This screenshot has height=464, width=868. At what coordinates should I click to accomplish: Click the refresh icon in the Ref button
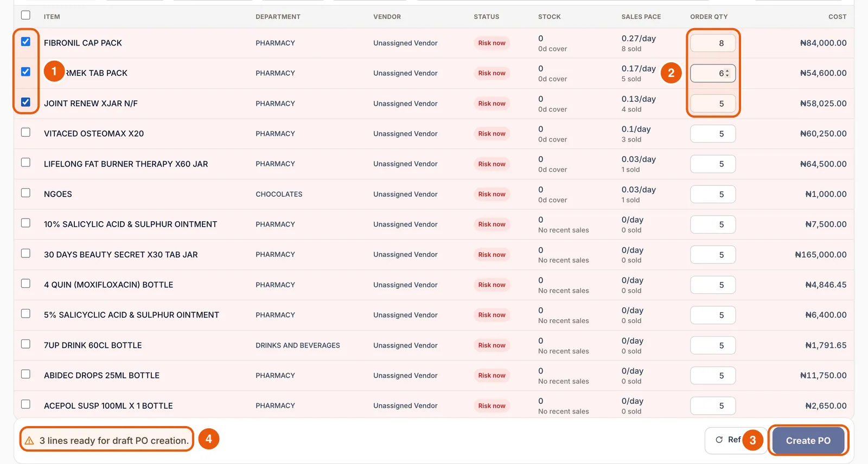click(719, 440)
